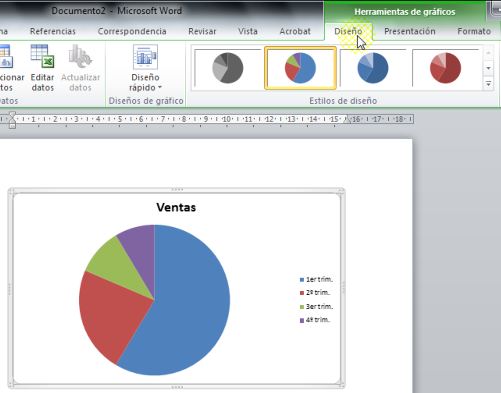Switch to the Presentación tab
501x393 pixels.
pos(410,31)
